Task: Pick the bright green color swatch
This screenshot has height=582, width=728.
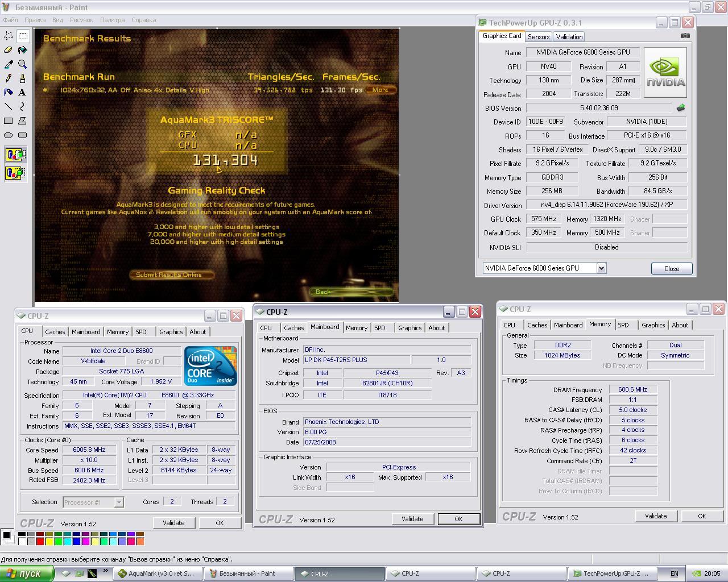Action: [59, 542]
